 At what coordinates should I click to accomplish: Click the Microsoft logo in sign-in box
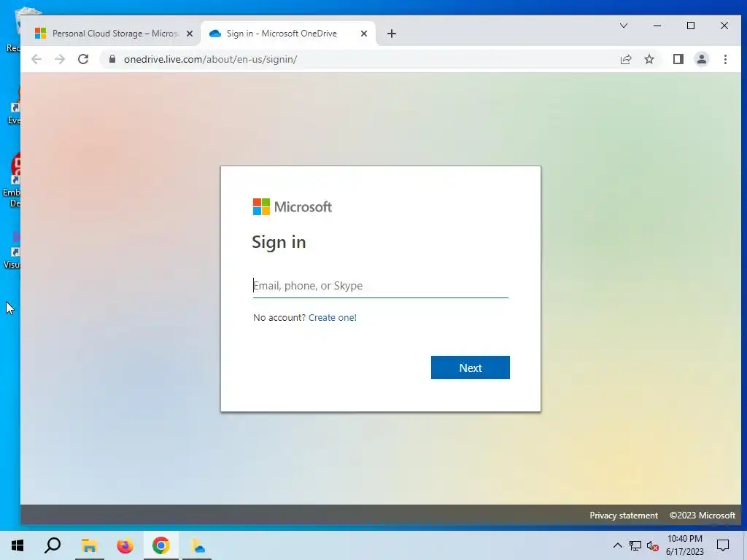[293, 207]
